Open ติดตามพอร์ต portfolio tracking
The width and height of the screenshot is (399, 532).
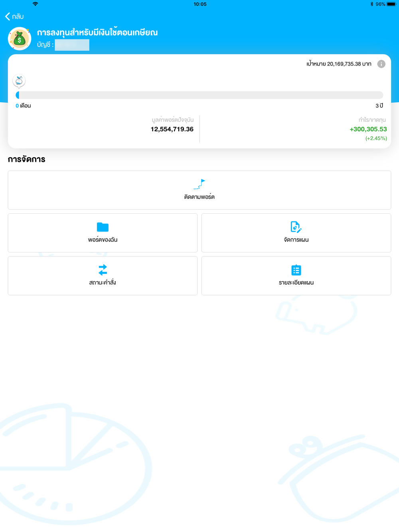click(199, 190)
